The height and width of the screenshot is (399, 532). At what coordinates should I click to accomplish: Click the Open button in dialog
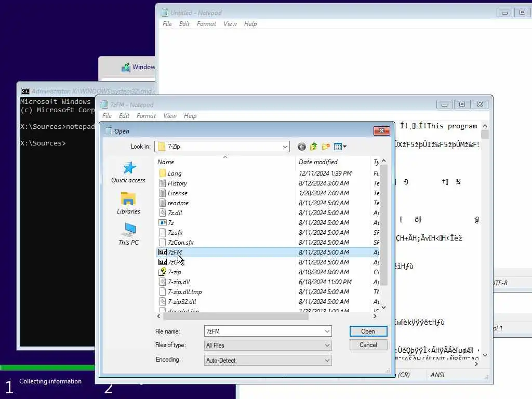click(368, 331)
